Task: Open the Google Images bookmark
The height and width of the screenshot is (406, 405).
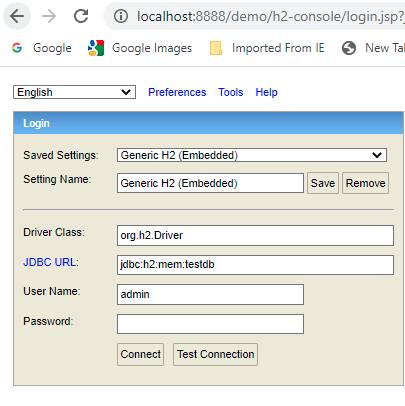Action: (x=140, y=48)
